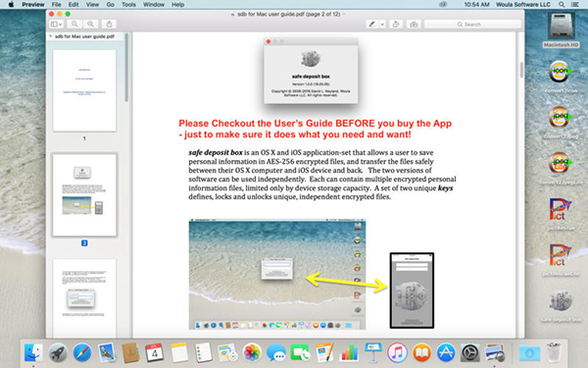The height and width of the screenshot is (368, 588).
Task: Select page 1 thumbnail in sidebar
Action: tap(84, 90)
